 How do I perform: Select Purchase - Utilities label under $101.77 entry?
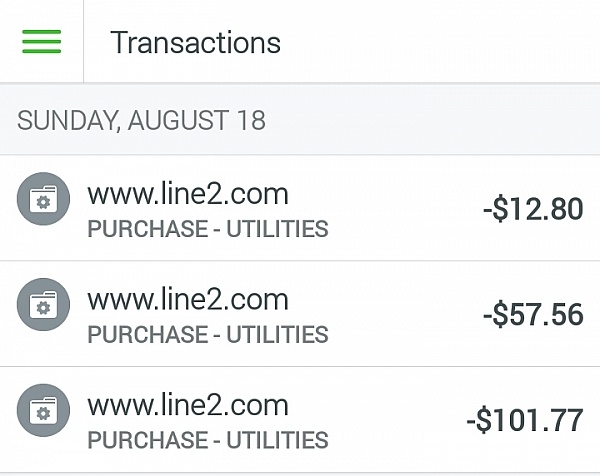[208, 440]
